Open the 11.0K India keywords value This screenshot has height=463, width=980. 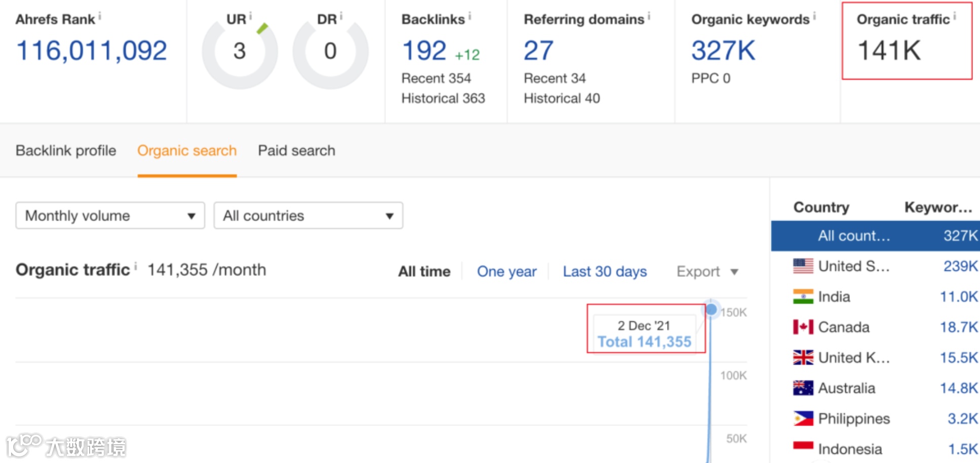tap(959, 297)
